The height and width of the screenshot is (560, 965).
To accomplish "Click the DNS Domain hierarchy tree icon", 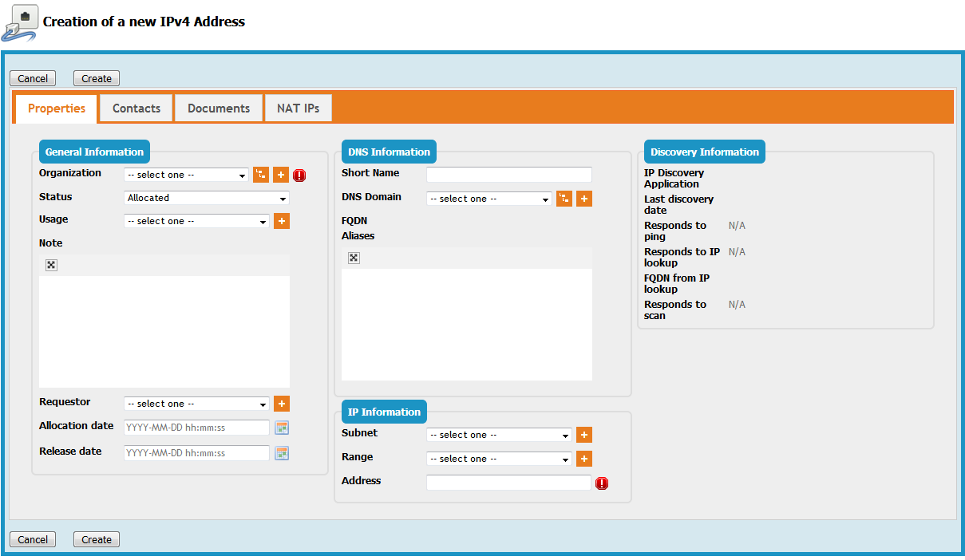I will click(564, 199).
